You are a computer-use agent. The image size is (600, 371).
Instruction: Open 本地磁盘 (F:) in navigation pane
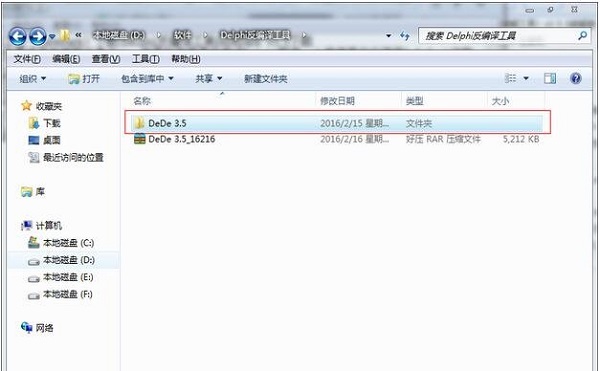coord(68,294)
